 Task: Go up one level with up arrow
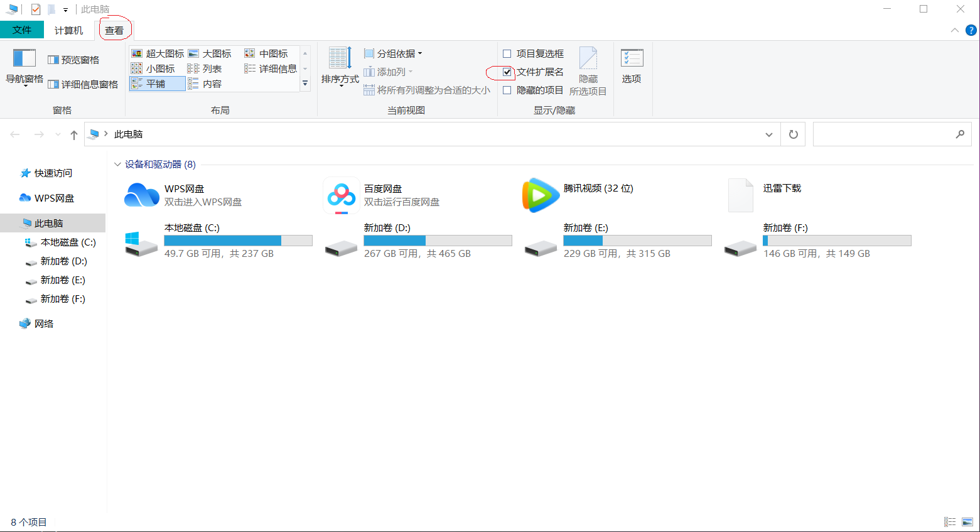pos(74,134)
